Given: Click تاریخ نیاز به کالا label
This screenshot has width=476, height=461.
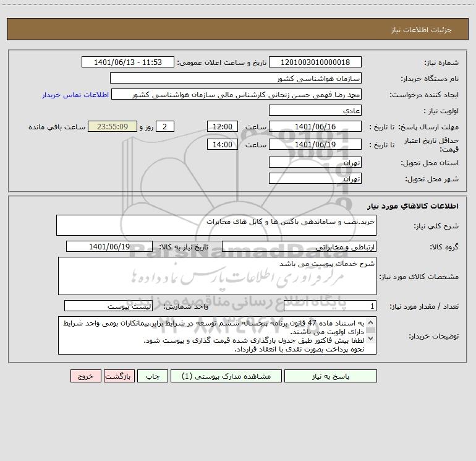Looking at the screenshot, I should pos(184,247).
